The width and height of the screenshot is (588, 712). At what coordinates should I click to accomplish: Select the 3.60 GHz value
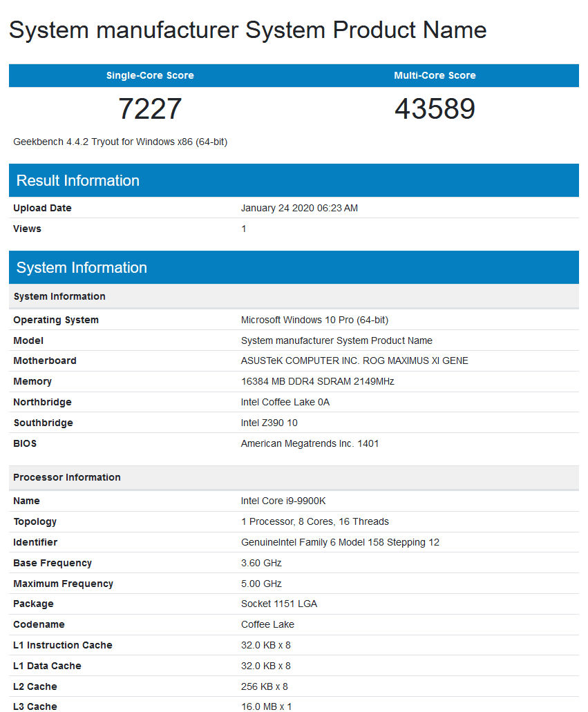[x=261, y=563]
